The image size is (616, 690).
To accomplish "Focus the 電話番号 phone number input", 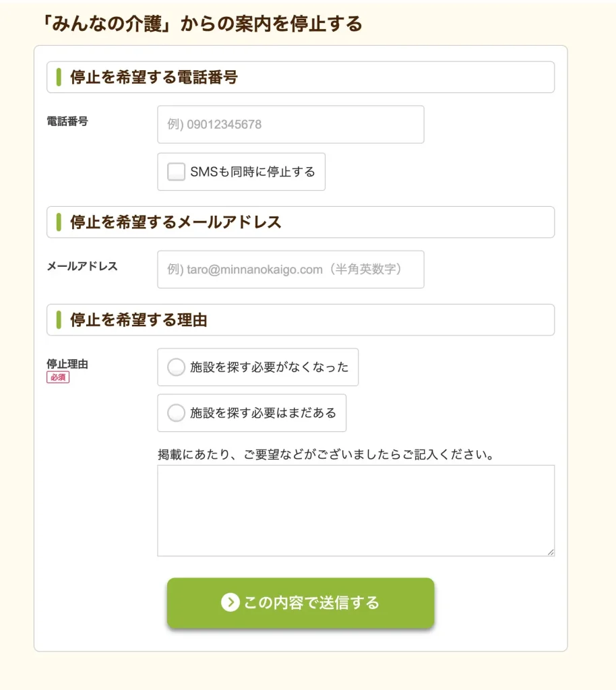I will pyautogui.click(x=290, y=125).
